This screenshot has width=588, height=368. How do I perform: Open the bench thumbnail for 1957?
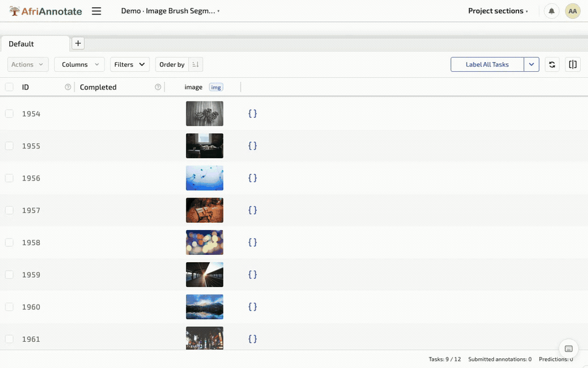tap(204, 210)
